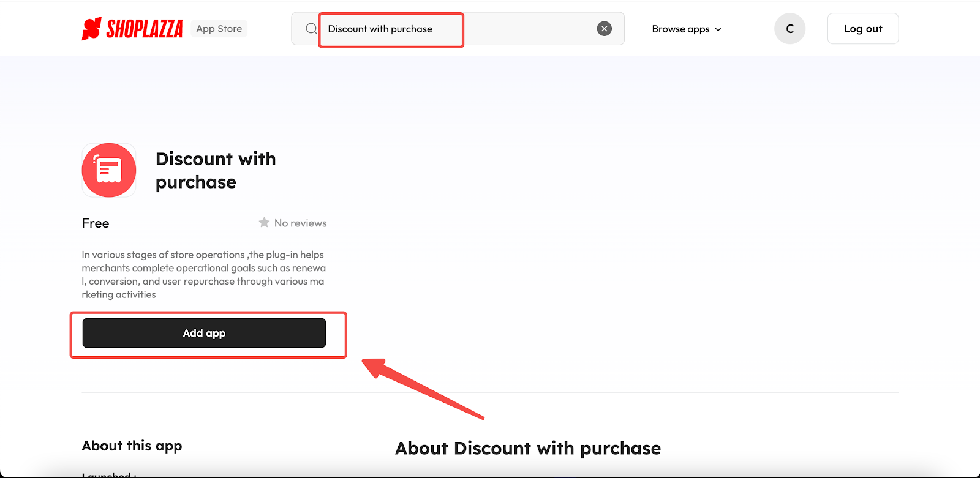Click the Log out button
The image size is (980, 478).
[x=863, y=29]
